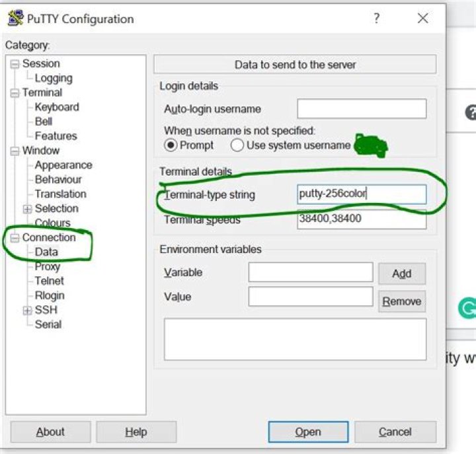Collapse the Connection tree node
476x454 pixels.
pos(15,238)
